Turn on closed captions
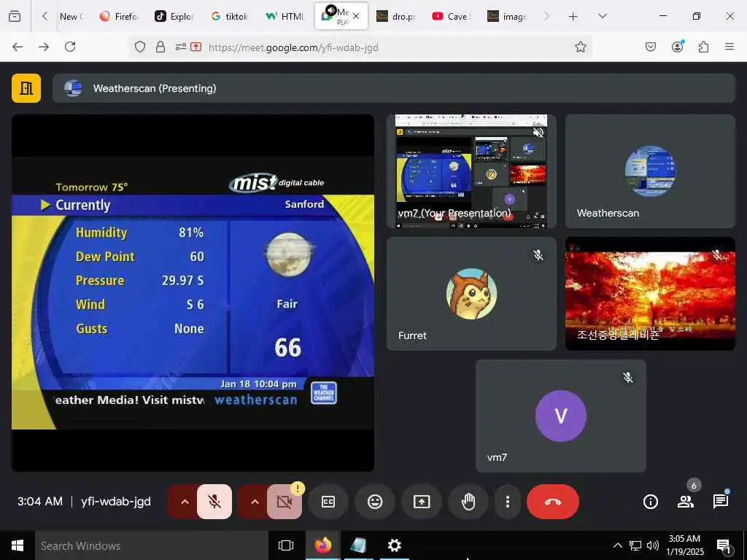 (x=328, y=502)
